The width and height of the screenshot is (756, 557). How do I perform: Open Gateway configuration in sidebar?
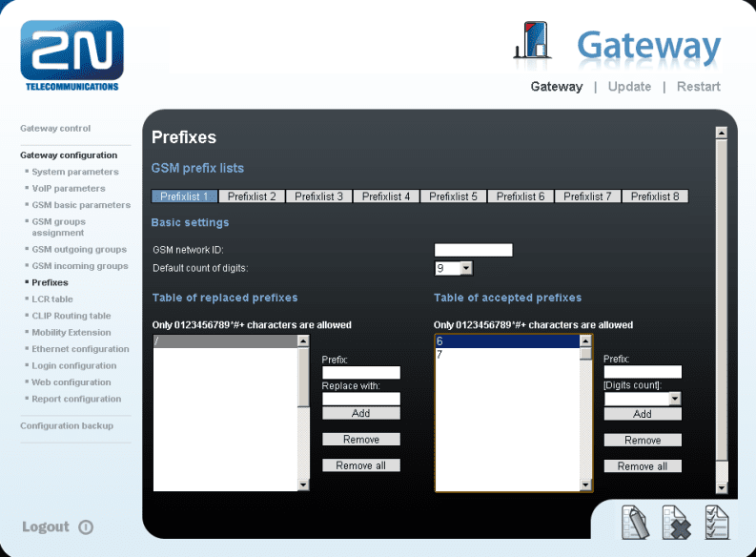click(69, 155)
